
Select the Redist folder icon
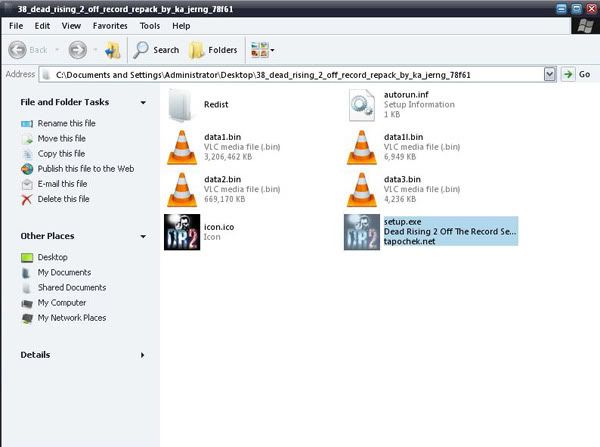[180, 105]
